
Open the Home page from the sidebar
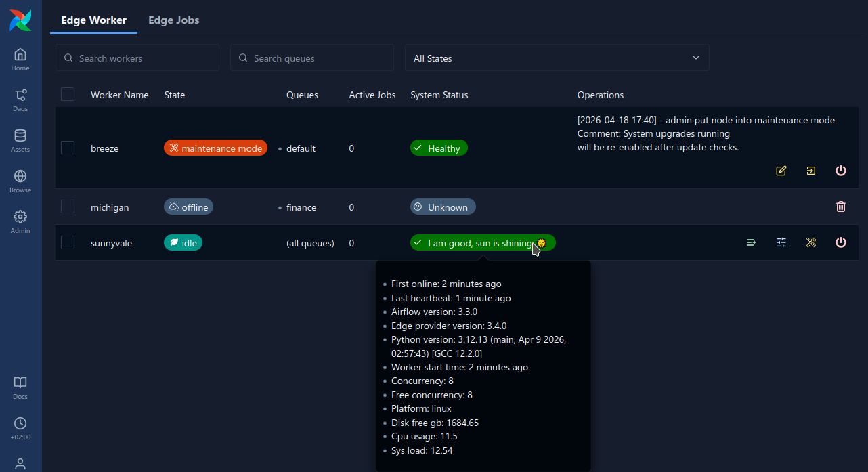pyautogui.click(x=20, y=58)
